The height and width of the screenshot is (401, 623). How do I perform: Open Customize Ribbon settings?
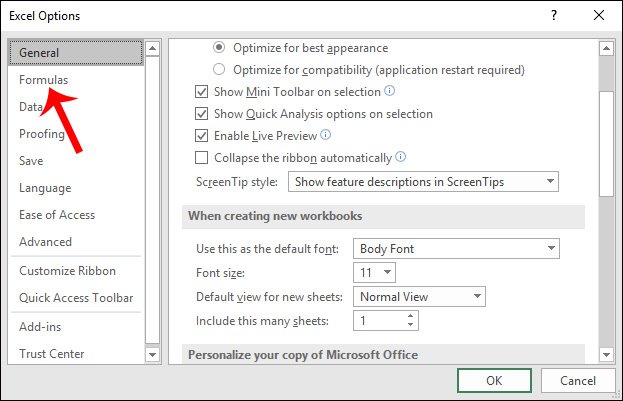click(x=67, y=271)
